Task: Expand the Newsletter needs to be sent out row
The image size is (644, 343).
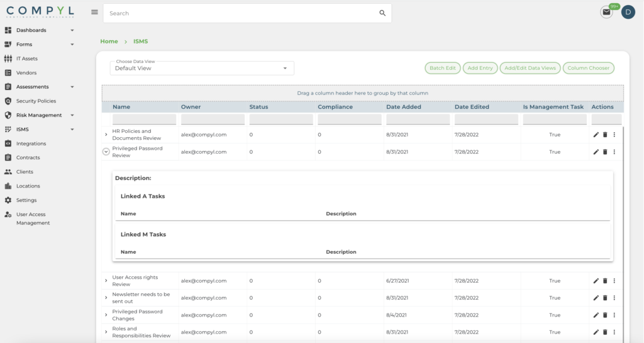Action: tap(106, 298)
